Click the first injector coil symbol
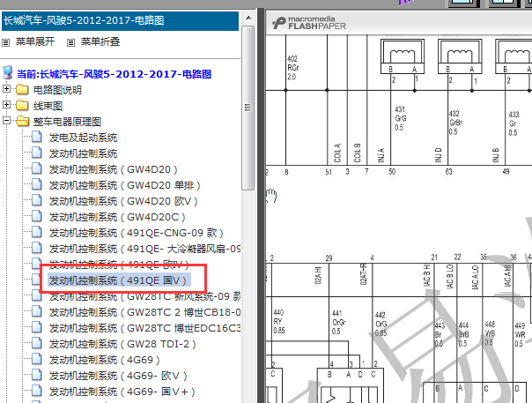The width and height of the screenshot is (532, 403). pos(403,56)
